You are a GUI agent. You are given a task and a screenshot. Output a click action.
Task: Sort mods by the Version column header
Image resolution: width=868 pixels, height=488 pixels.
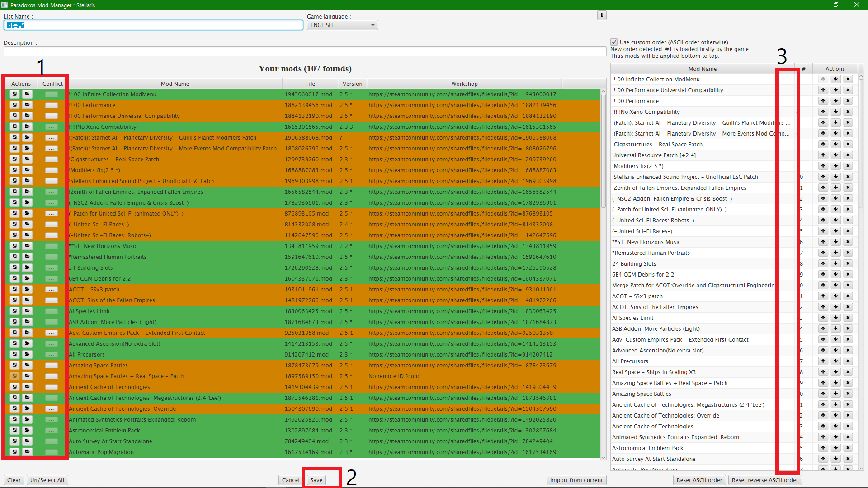(352, 84)
